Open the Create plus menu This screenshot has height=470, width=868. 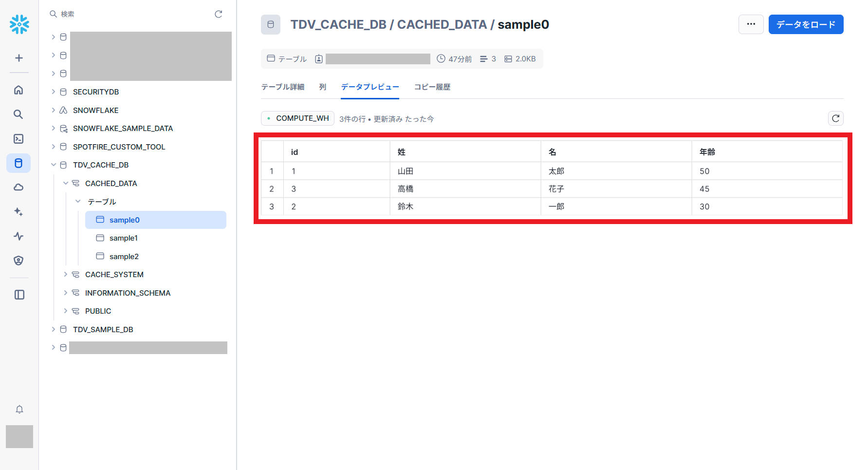(19, 58)
